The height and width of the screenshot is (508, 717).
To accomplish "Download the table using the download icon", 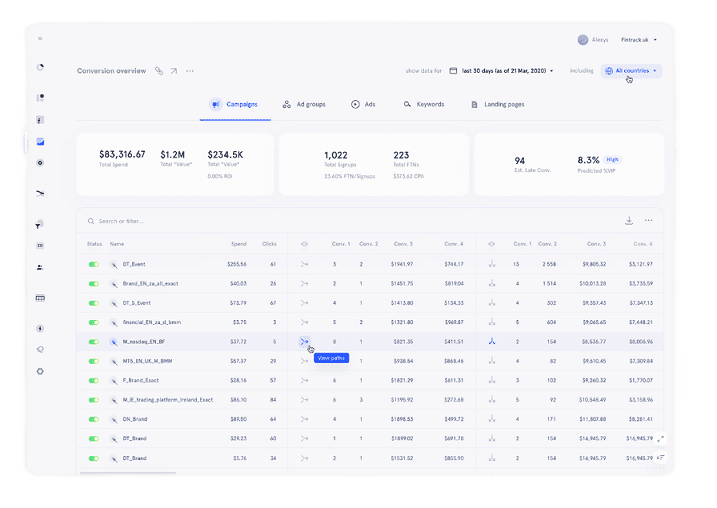I will 629,221.
